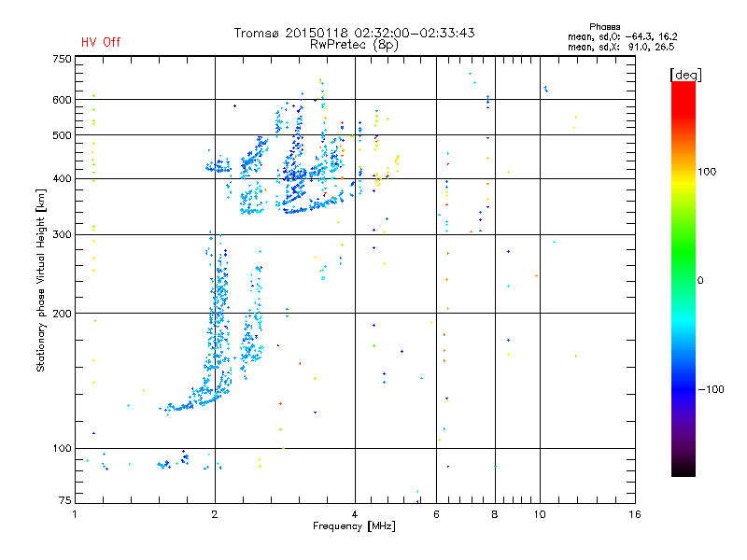Click the x-axis tick label '4'
747x560 pixels.
point(355,514)
